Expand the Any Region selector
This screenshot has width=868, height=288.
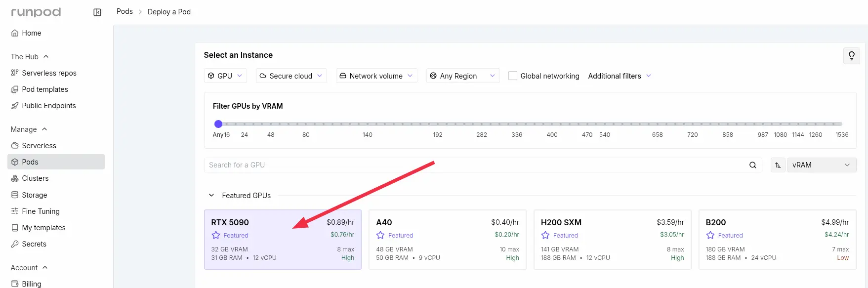pos(462,76)
